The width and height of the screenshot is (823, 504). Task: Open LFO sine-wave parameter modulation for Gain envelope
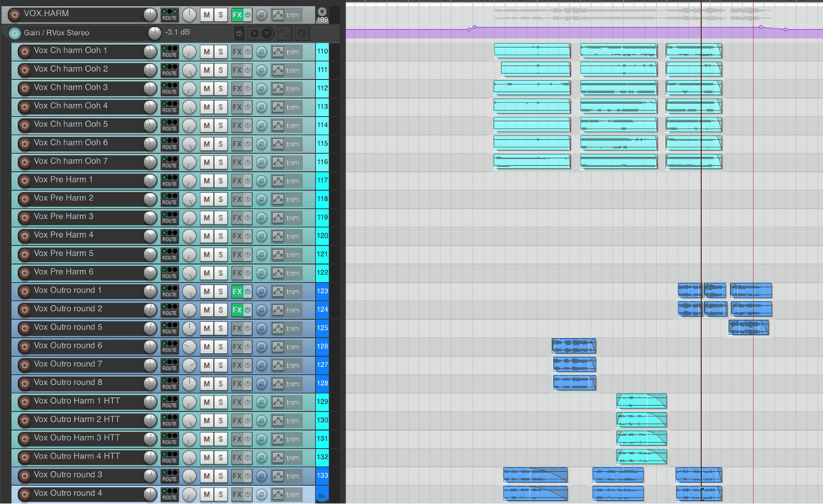click(284, 33)
